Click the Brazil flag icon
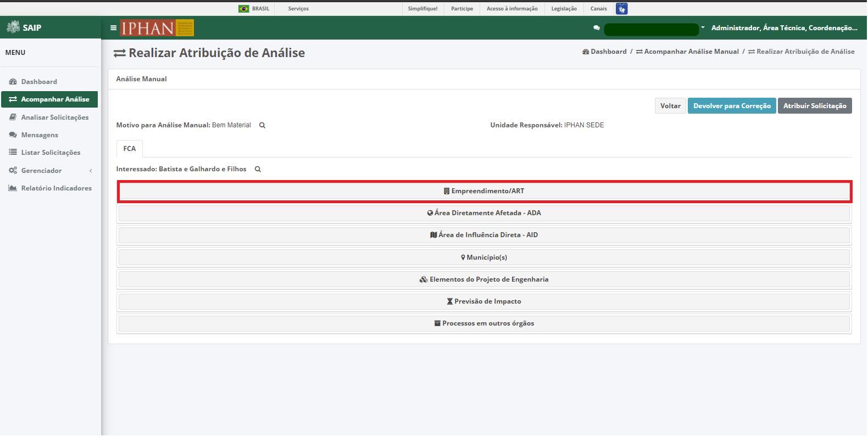868x437 pixels. click(244, 9)
